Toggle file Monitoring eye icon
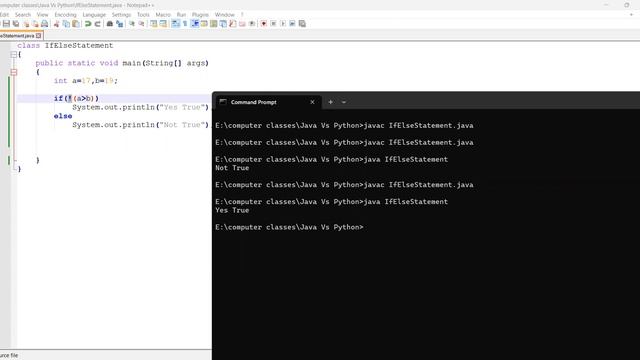The image size is (640, 360). click(x=252, y=24)
